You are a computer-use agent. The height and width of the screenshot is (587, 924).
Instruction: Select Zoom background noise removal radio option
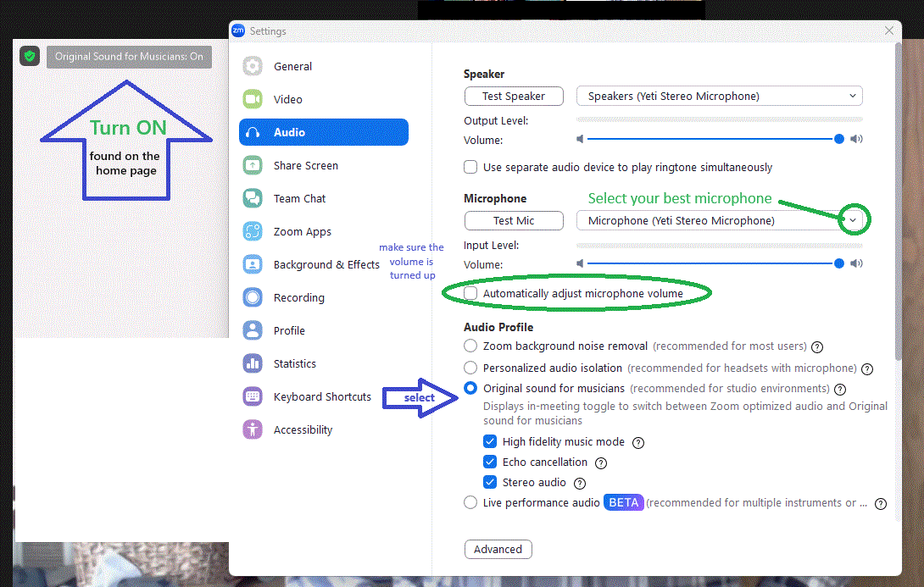470,346
